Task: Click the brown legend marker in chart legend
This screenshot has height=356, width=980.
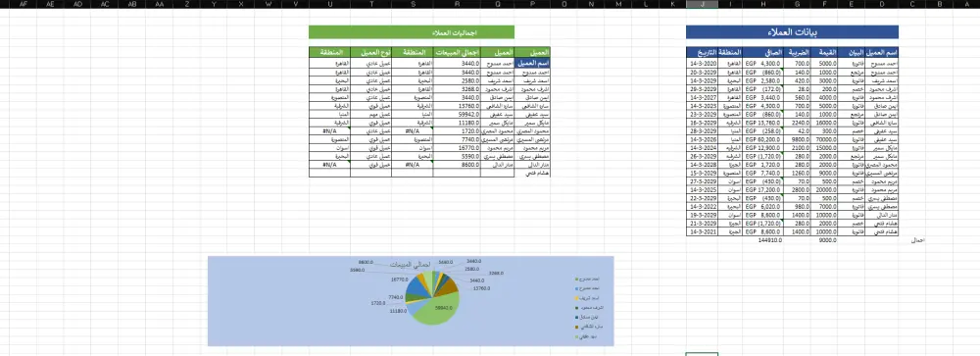Action: click(577, 327)
